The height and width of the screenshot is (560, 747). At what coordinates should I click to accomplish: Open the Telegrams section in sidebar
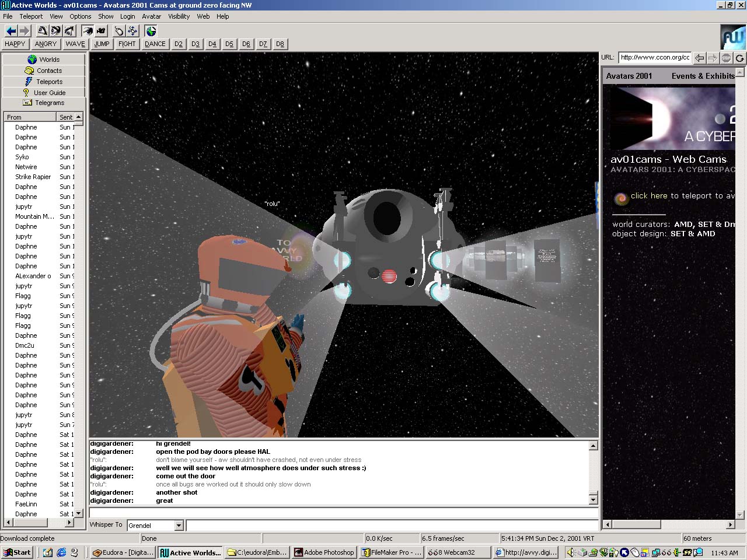pyautogui.click(x=44, y=103)
